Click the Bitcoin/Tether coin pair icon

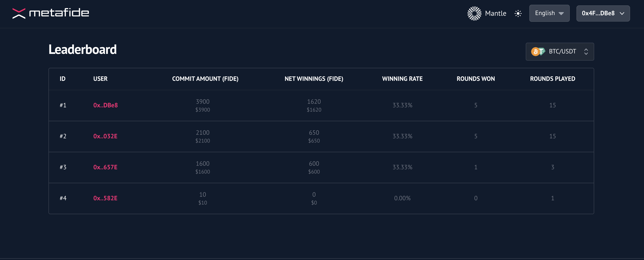click(538, 52)
